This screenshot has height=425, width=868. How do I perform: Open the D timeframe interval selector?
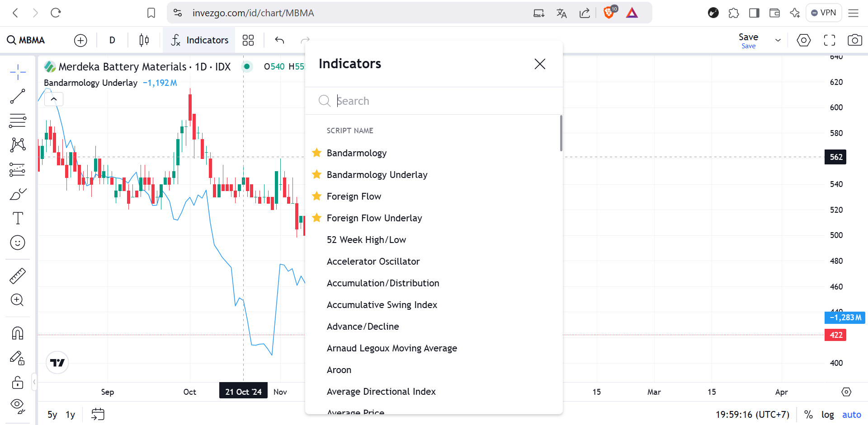coord(112,40)
